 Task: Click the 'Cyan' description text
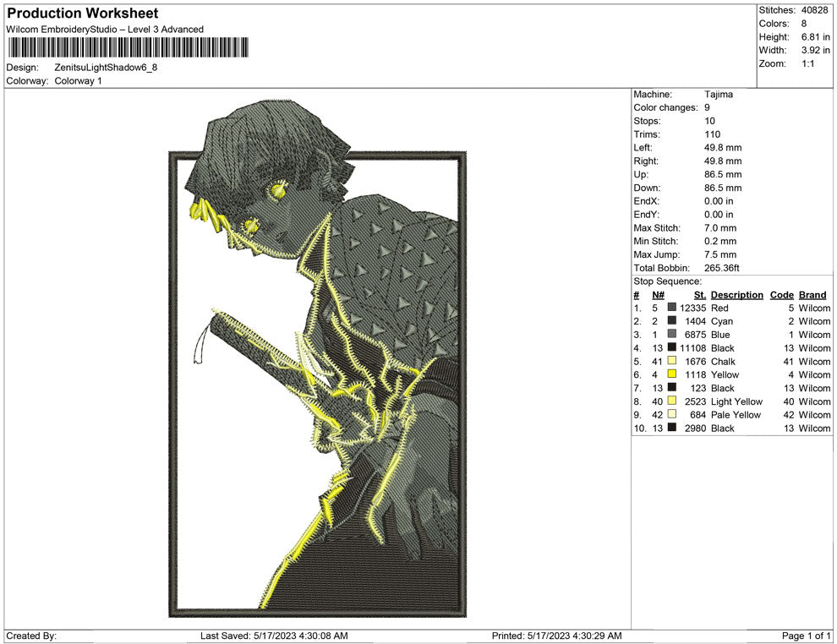[722, 321]
